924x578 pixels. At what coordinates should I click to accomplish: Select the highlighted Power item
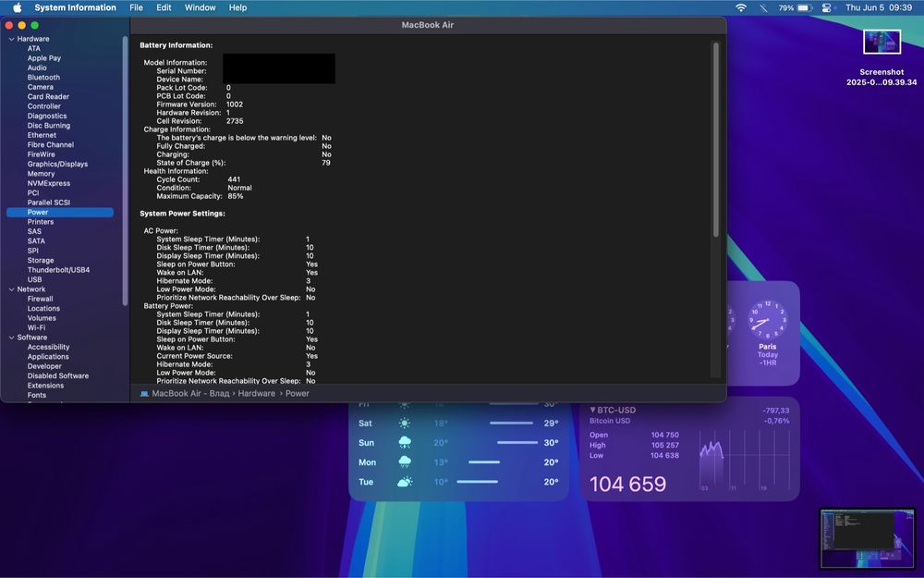point(59,213)
